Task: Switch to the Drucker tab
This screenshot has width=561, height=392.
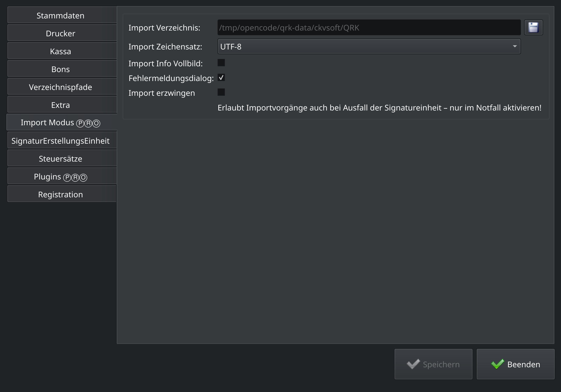Action: click(x=62, y=33)
